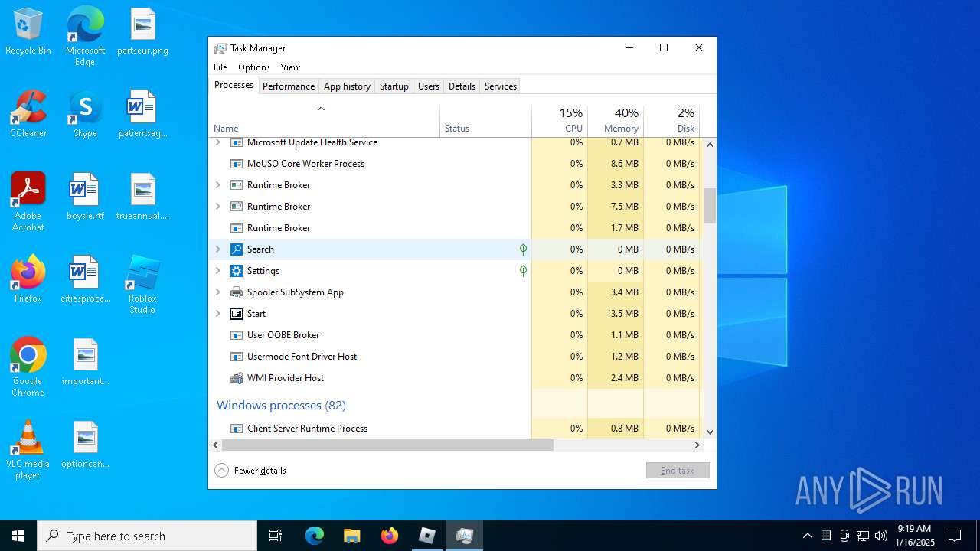Switch to the Services tab
Screen dimensions: 980x551
pos(501,86)
